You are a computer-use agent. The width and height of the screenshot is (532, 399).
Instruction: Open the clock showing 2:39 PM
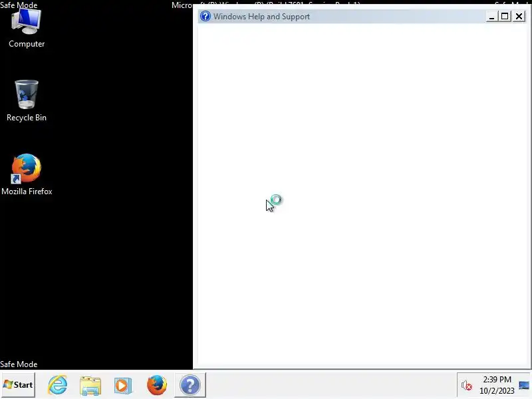pos(497,385)
